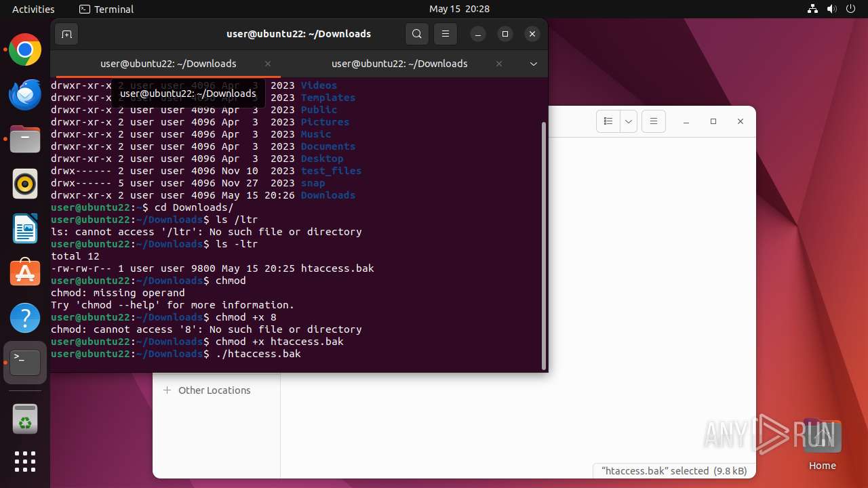Click the Pictures directory entry
This screenshot has height=488, width=868.
pyautogui.click(x=325, y=122)
